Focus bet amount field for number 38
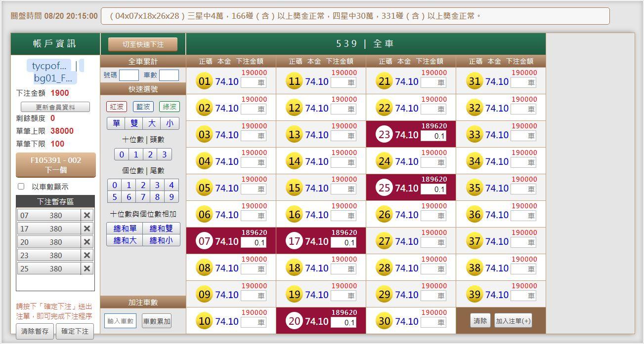 [x=523, y=269]
